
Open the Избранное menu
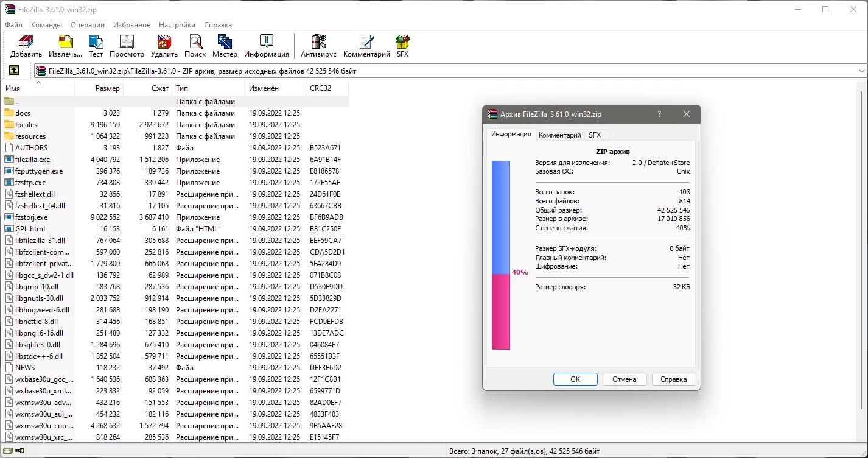pyautogui.click(x=131, y=25)
